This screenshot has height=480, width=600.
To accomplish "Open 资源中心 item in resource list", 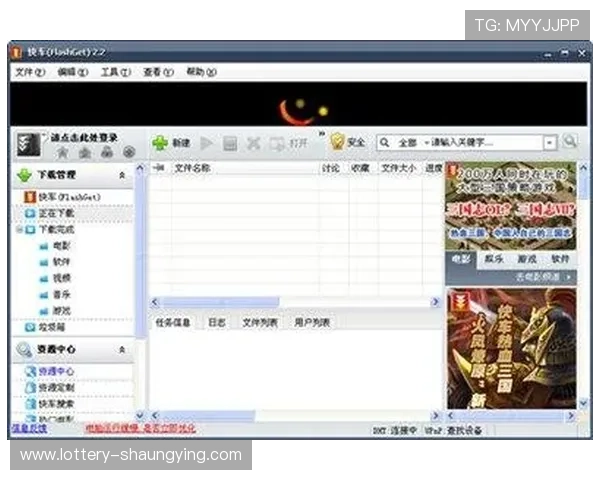I will [x=56, y=371].
